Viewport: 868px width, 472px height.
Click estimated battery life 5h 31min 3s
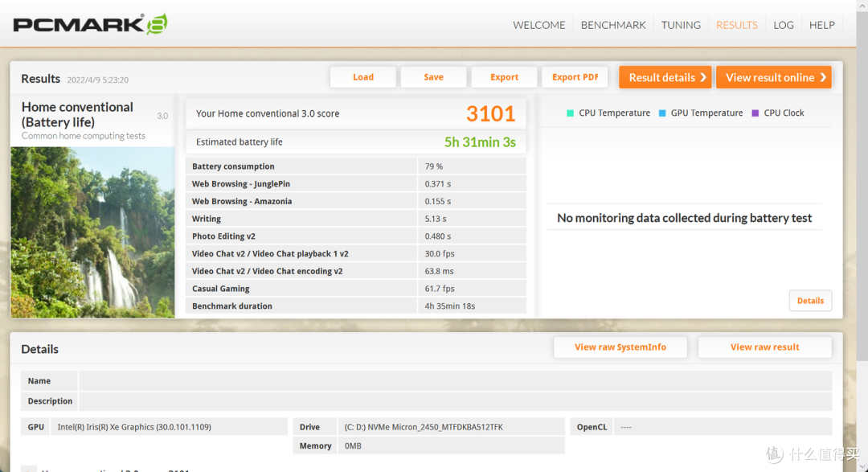click(480, 142)
